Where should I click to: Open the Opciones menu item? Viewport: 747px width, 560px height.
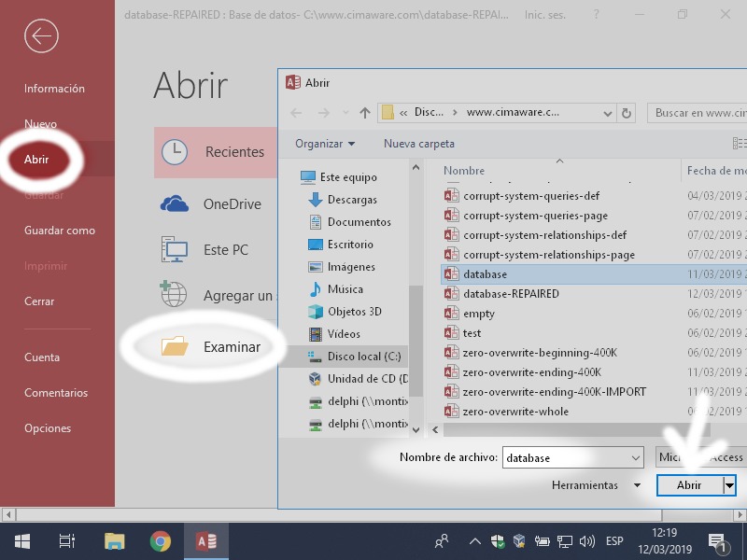(48, 428)
